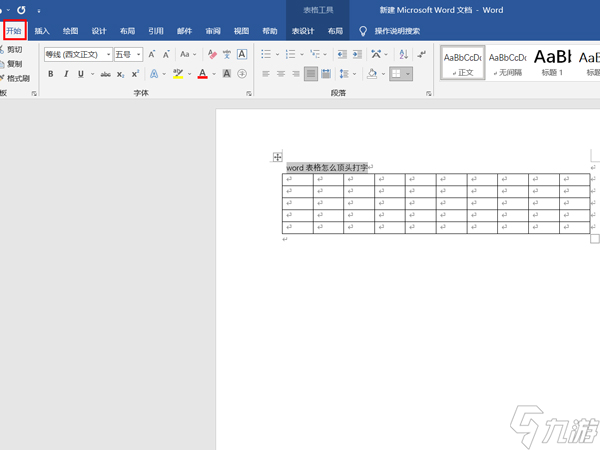Toggle character shading button

227,73
